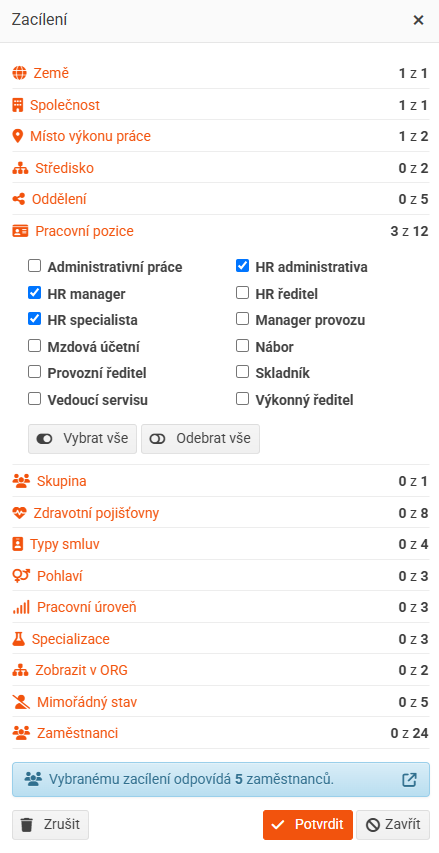Viewport: 439px width, 853px height.
Task: Enable the Výkonný ředitel checkbox
Action: pos(242,399)
